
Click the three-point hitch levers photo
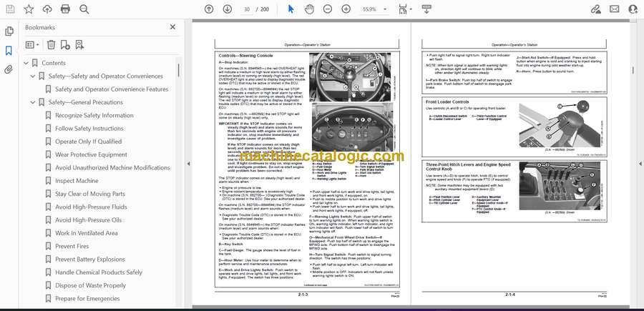560,185
